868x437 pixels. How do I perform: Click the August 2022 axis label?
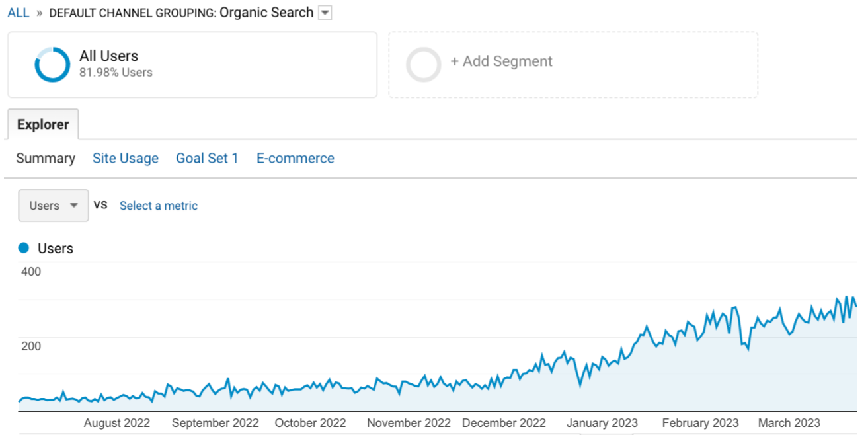[117, 423]
